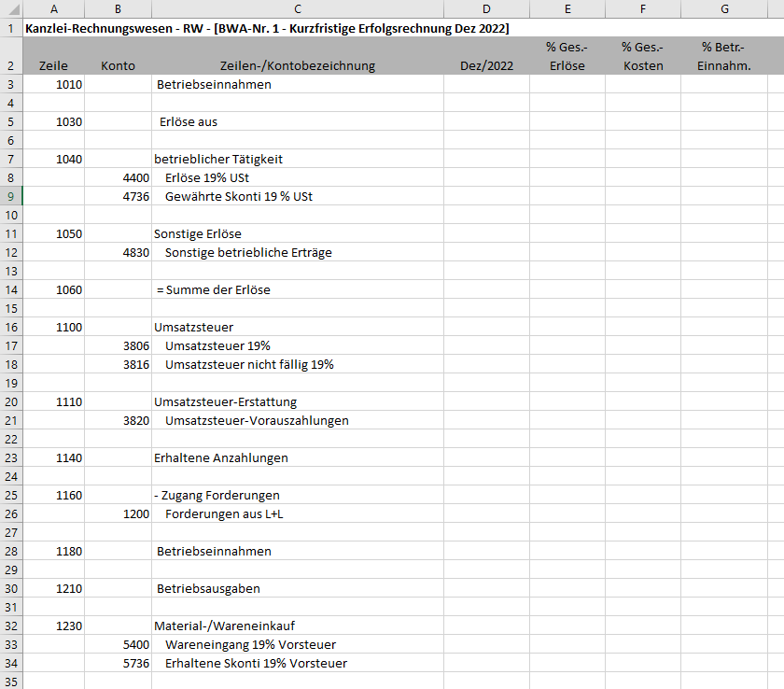
Task: Click Zeile number 1180
Action: pos(54,552)
